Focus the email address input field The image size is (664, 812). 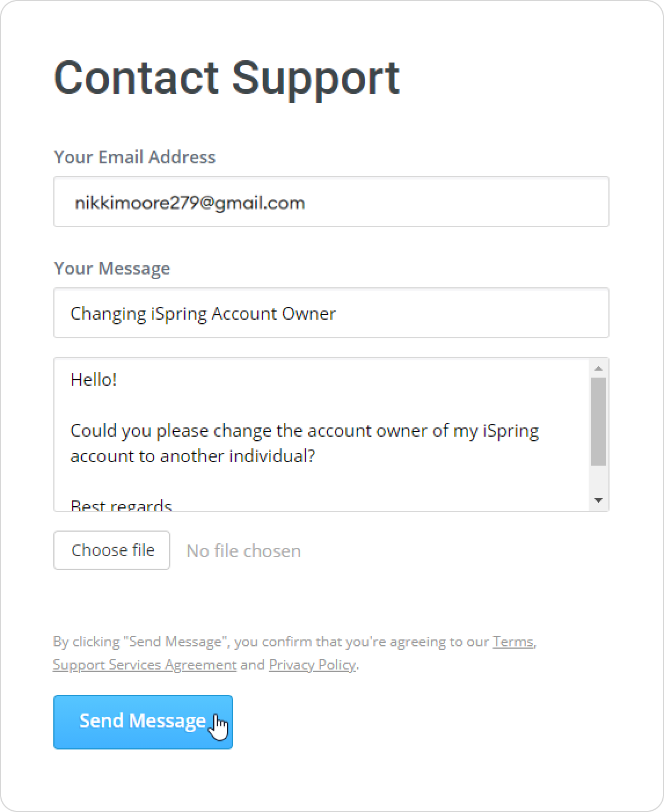click(331, 202)
